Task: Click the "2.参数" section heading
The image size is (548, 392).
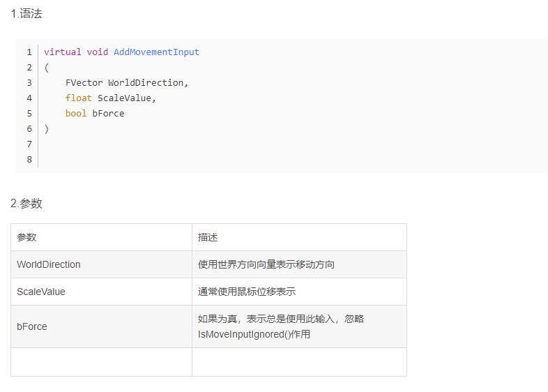Action: click(26, 204)
